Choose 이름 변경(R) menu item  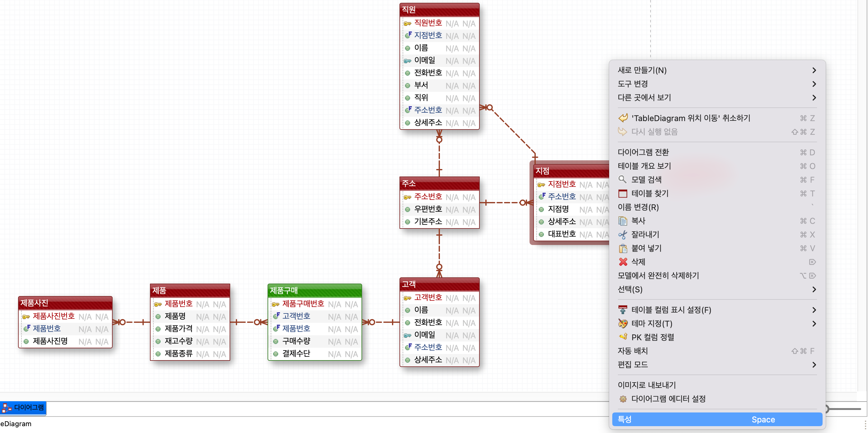coord(717,207)
